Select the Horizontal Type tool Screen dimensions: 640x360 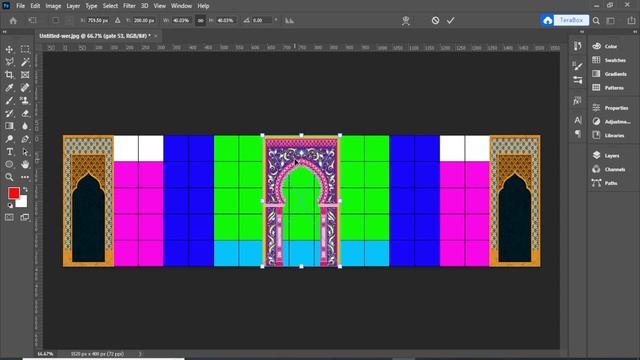[x=9, y=152]
